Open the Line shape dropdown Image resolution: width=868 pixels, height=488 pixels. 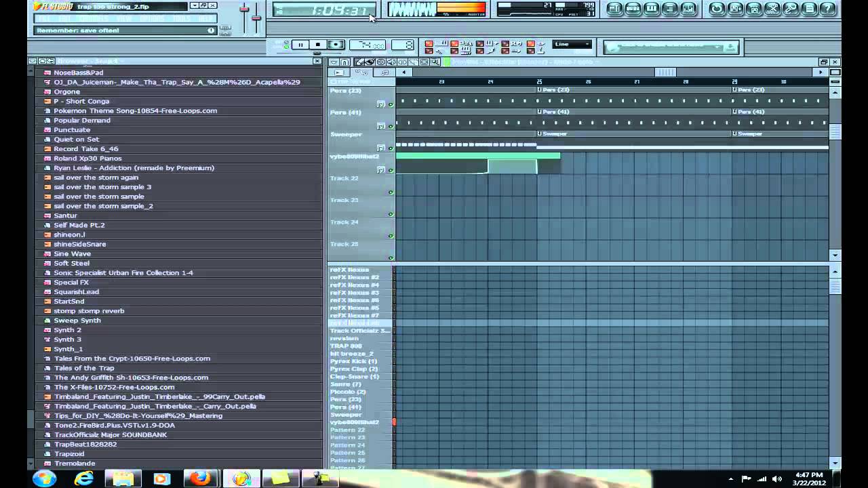[x=572, y=44]
